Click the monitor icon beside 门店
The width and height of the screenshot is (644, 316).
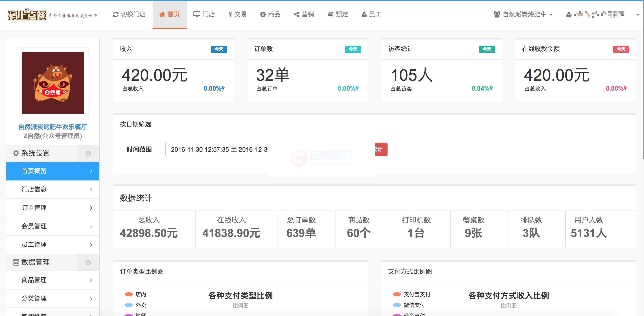click(197, 15)
